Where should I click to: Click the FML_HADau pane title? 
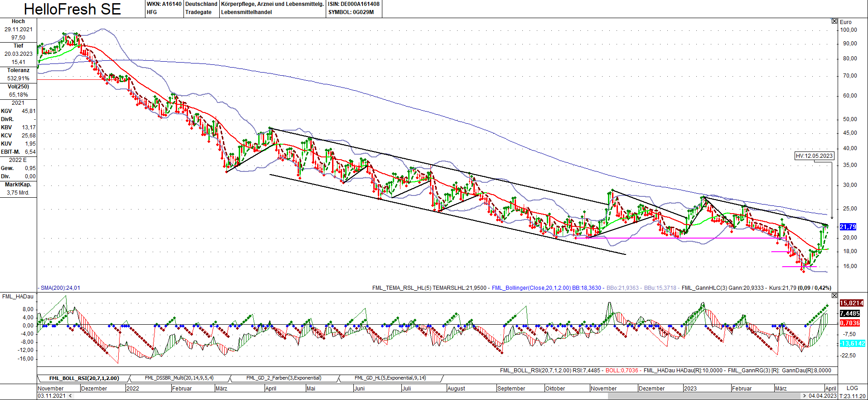[18, 297]
